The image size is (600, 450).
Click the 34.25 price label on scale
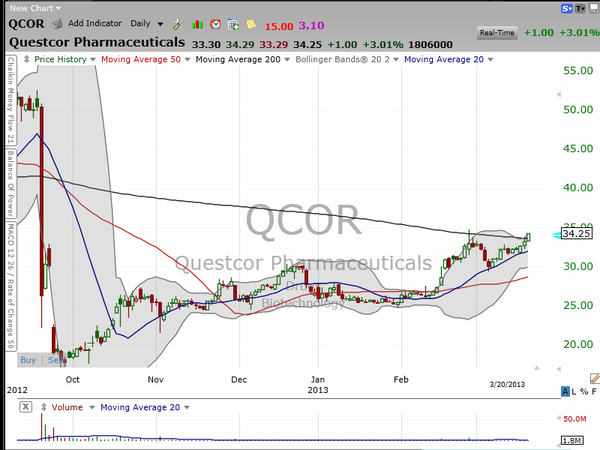point(576,233)
